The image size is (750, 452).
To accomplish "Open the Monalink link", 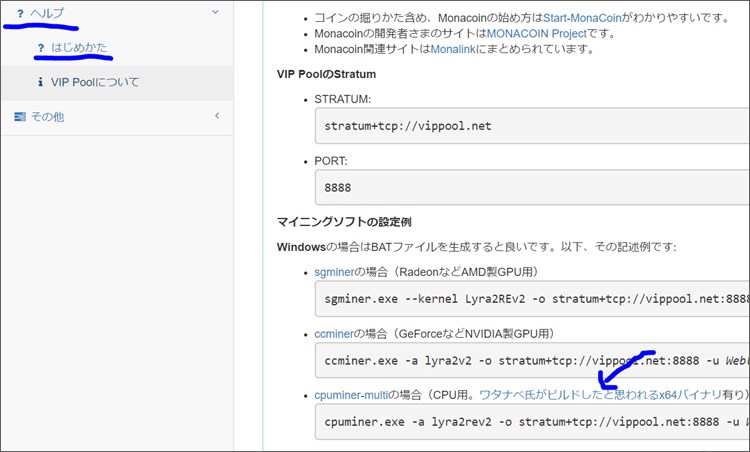I will 453,49.
